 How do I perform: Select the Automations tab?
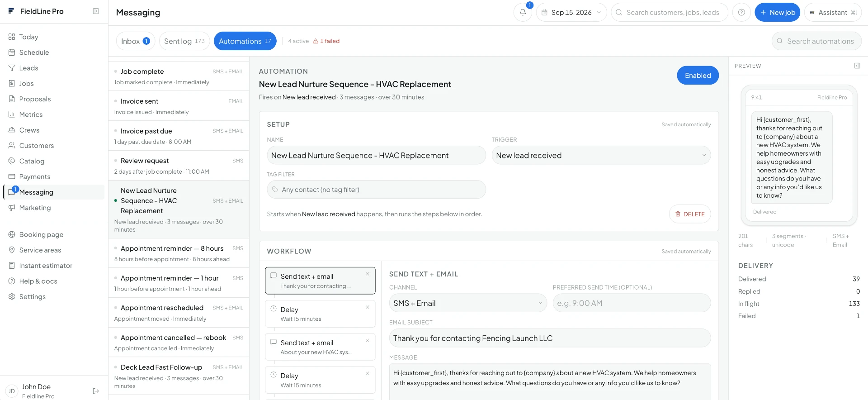click(x=245, y=41)
